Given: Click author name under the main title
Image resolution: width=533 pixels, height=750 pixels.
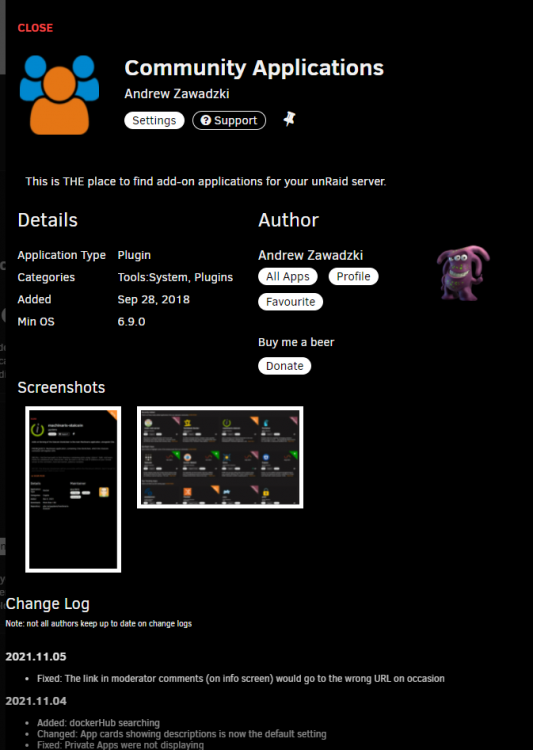Looking at the screenshot, I should point(177,93).
